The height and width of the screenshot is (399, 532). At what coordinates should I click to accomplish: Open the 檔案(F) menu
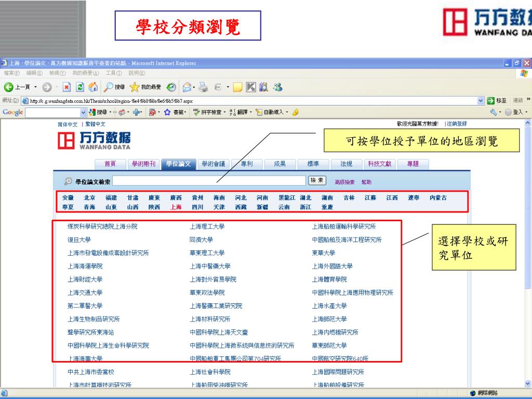click(x=12, y=73)
